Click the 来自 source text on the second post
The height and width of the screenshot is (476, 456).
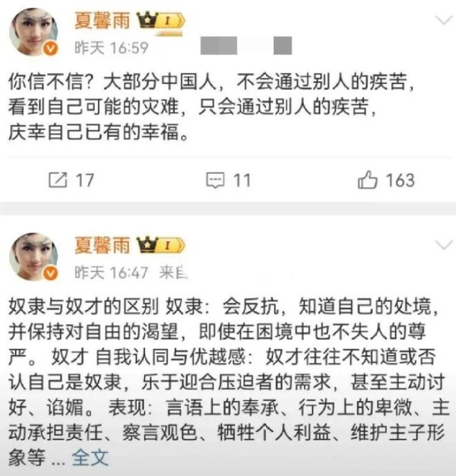(x=173, y=272)
